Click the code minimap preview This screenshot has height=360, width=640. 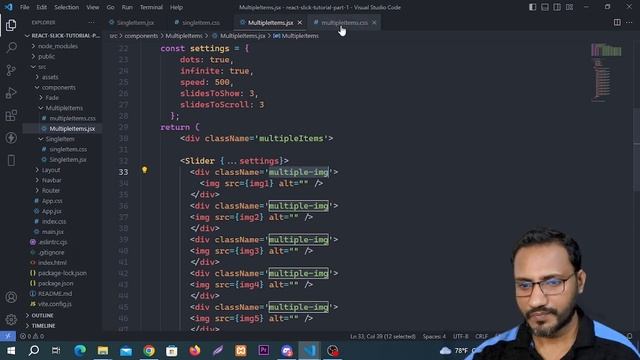coord(606,72)
